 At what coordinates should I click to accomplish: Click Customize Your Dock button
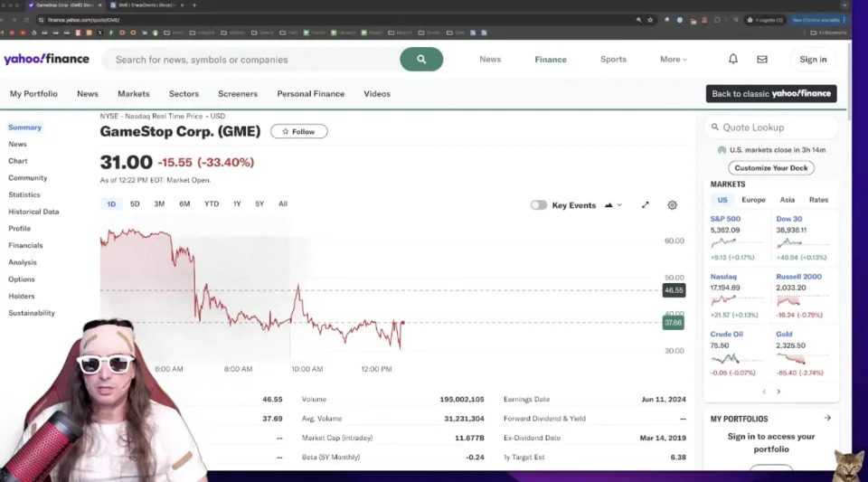[771, 167]
